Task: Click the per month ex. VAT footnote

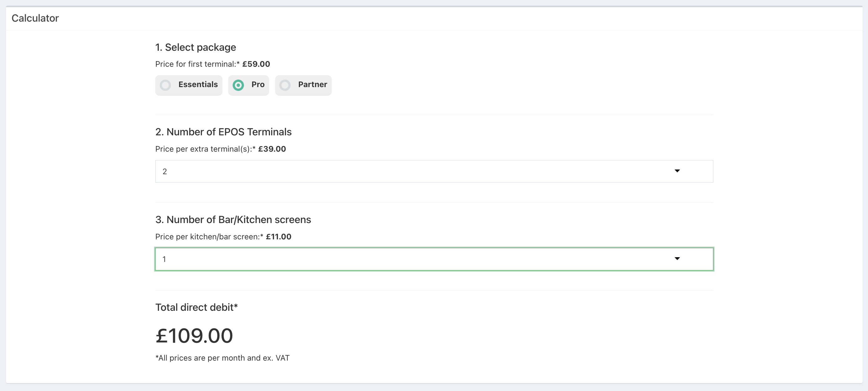Action: tap(222, 358)
